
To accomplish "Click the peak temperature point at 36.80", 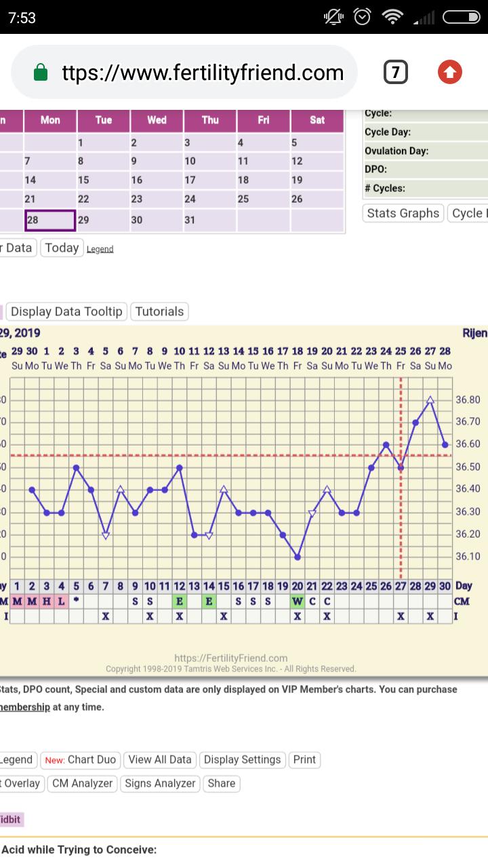I will point(430,400).
